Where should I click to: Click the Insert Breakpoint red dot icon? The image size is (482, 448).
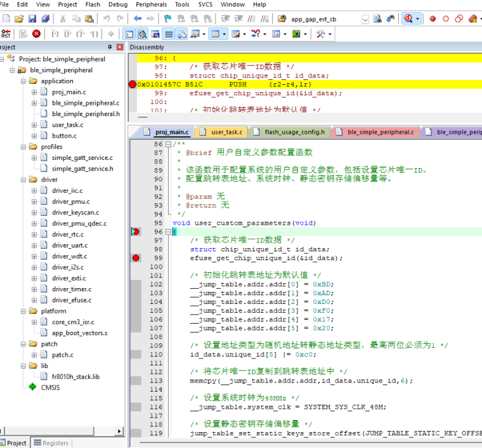[433, 19]
